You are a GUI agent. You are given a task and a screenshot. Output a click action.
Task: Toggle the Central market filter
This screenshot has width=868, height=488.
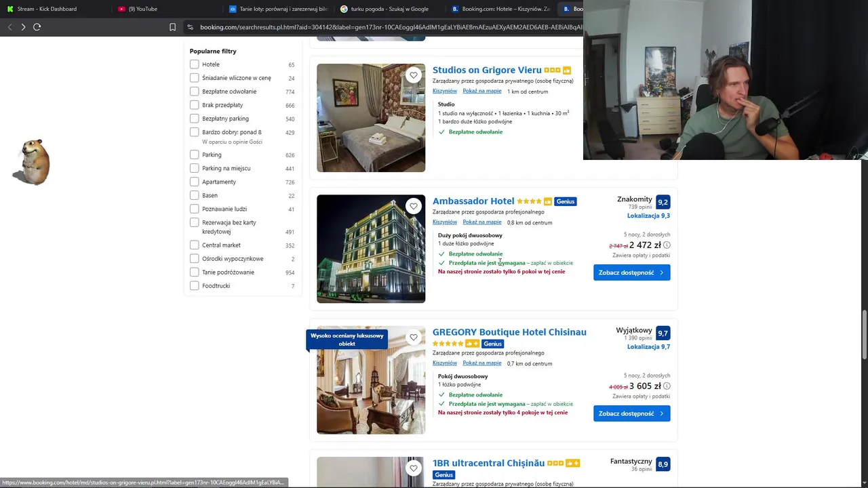(195, 245)
